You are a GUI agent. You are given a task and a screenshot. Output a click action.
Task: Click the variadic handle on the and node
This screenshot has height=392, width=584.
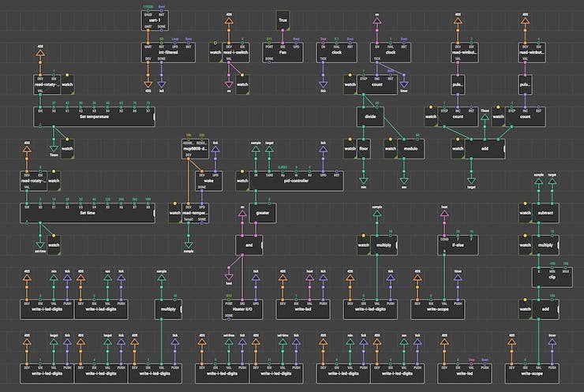point(262,245)
